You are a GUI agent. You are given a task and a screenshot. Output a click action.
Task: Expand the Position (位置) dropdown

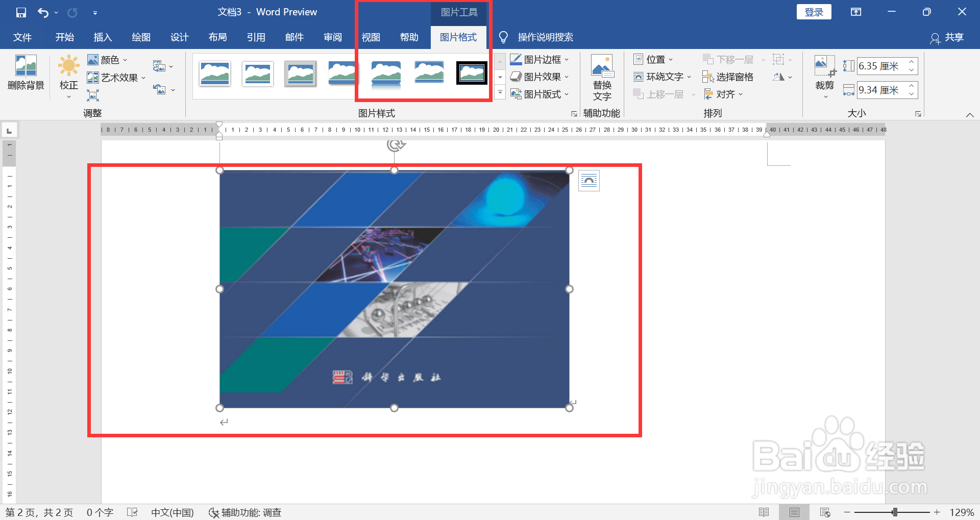tap(671, 60)
